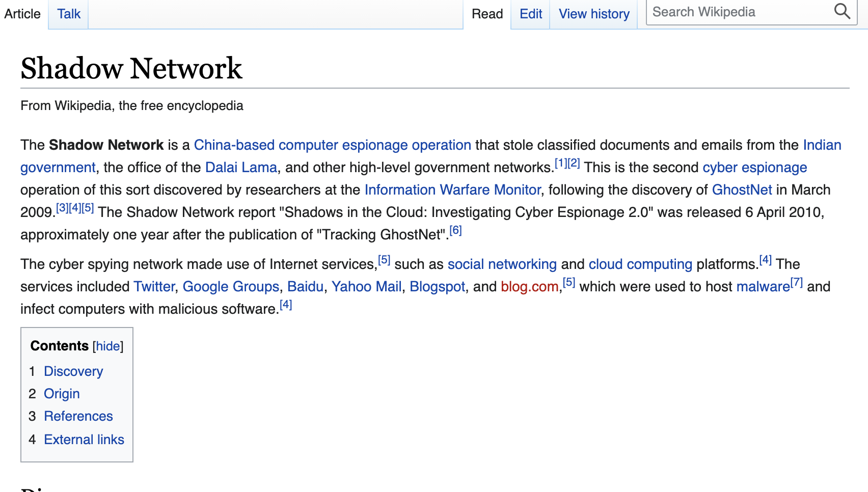Open the Dalai Lama link
This screenshot has height=492, width=868.
coord(241,168)
